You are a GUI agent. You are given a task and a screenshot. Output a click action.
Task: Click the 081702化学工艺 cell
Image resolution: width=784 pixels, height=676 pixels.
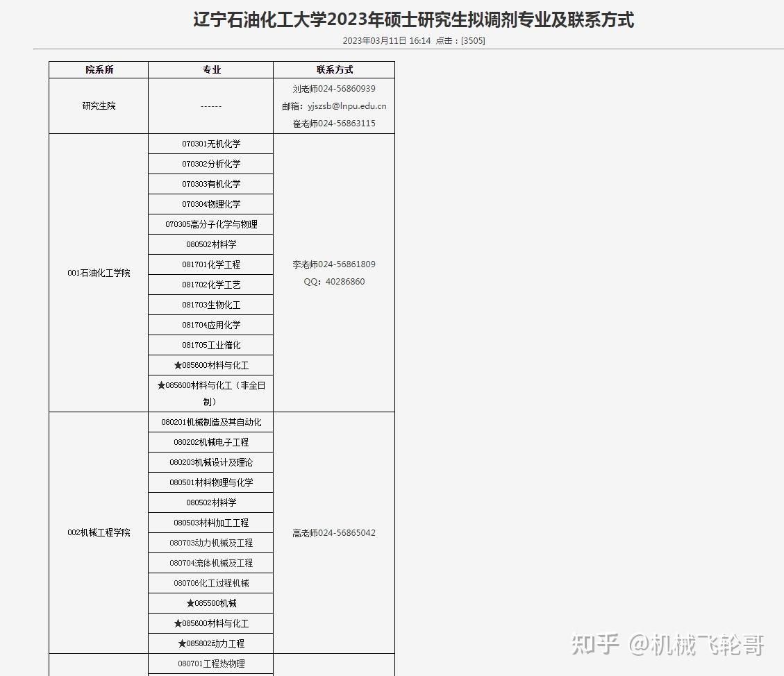[211, 285]
